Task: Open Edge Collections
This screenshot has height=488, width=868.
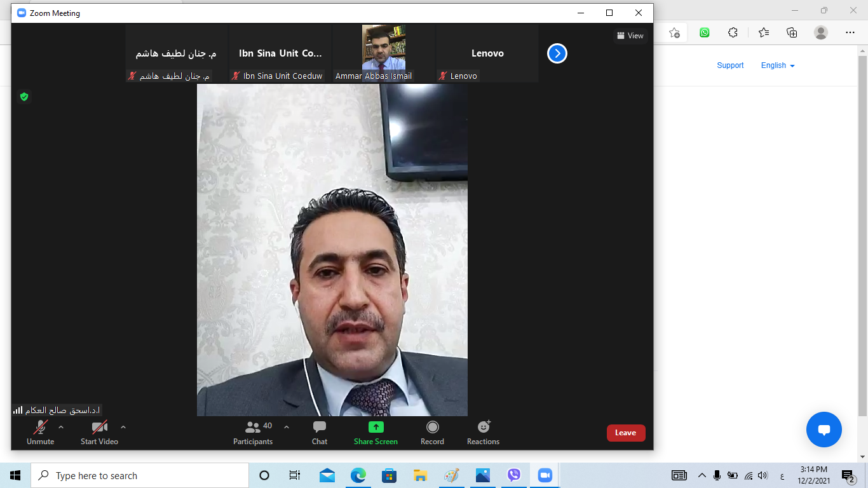Action: (x=792, y=32)
